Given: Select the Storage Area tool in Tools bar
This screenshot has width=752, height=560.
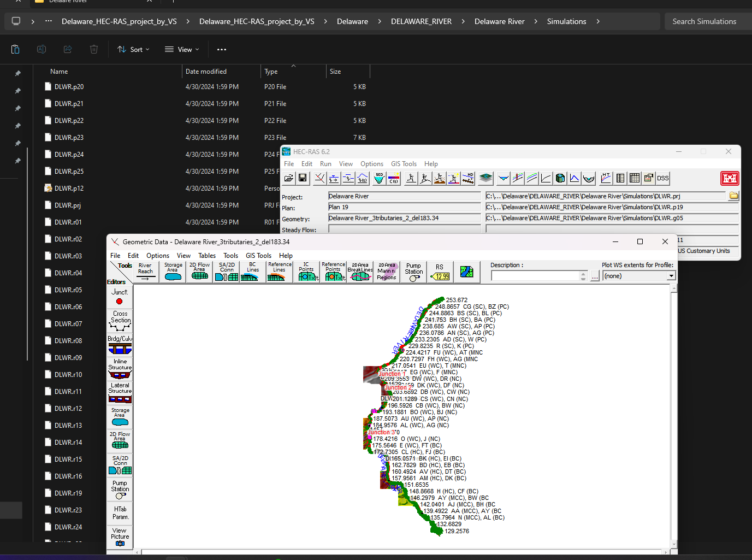Looking at the screenshot, I should tap(173, 272).
